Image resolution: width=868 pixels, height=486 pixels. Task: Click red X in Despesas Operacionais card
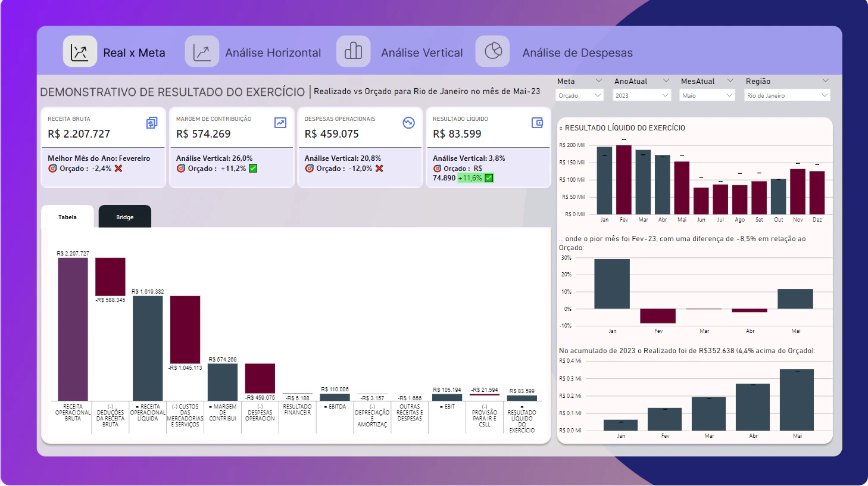(x=379, y=169)
